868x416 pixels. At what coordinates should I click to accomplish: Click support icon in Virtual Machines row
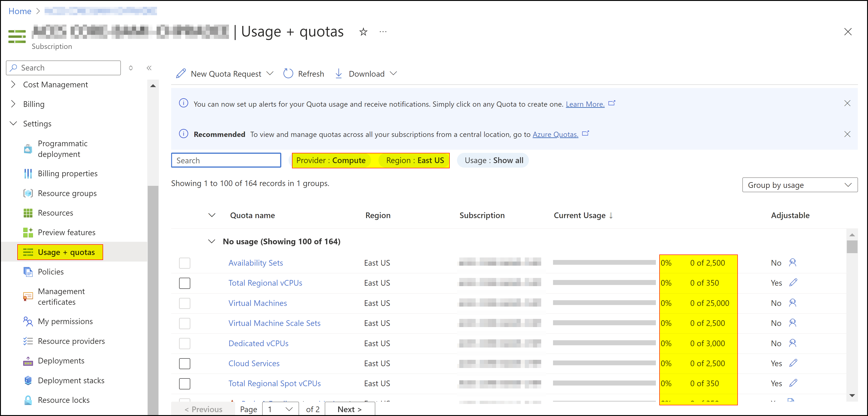[x=792, y=303]
